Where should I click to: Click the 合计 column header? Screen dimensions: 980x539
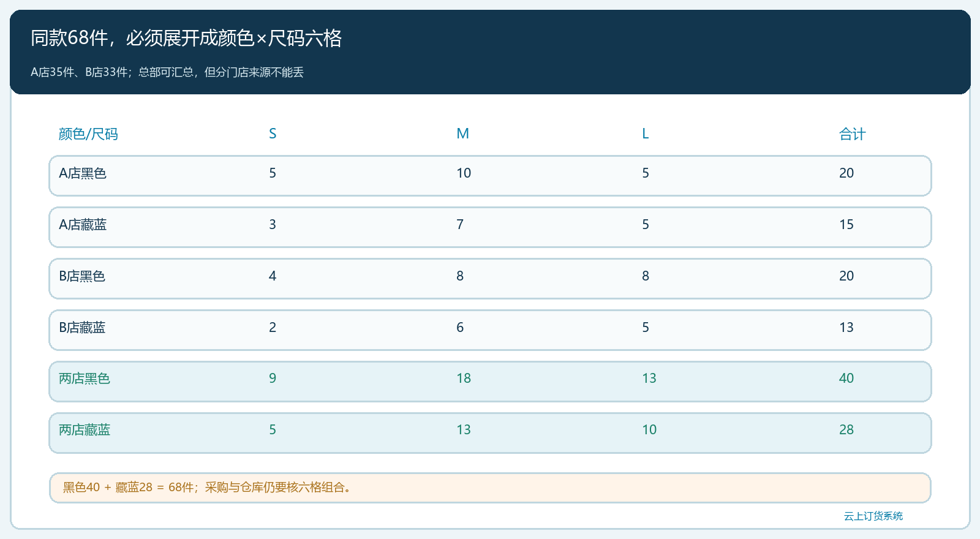(852, 134)
